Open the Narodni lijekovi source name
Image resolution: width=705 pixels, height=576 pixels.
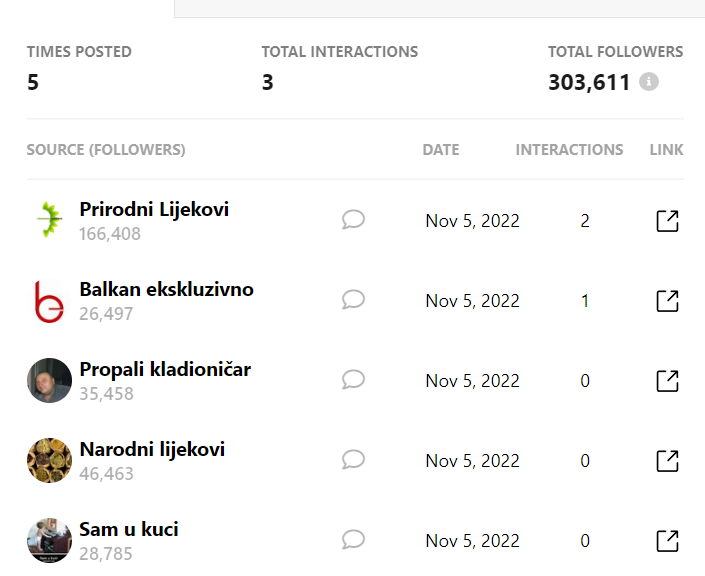pos(152,450)
